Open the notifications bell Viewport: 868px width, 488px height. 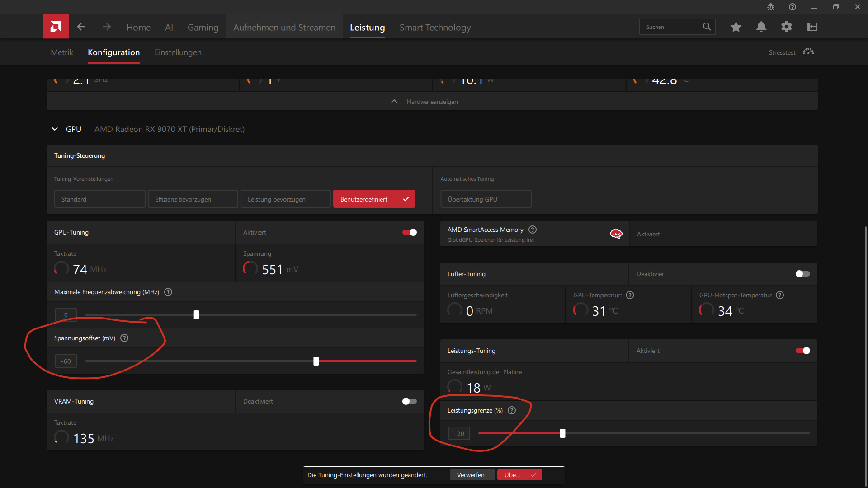click(x=761, y=27)
